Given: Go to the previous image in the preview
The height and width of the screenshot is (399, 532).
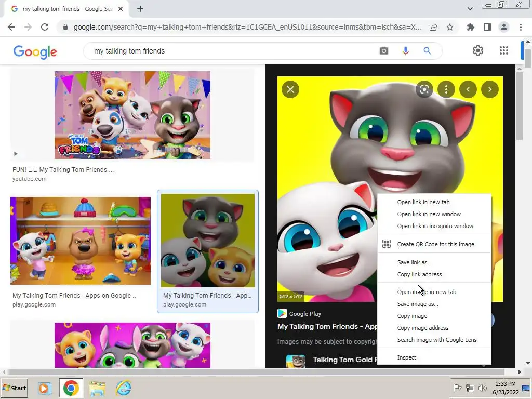Looking at the screenshot, I should point(468,89).
